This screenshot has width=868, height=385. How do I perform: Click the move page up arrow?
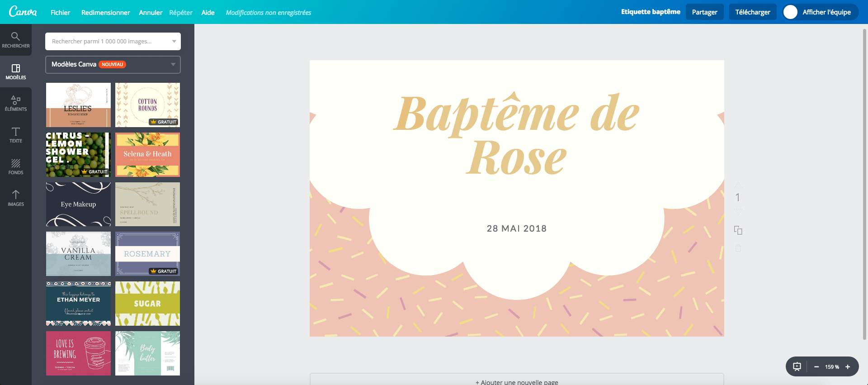[738, 185]
